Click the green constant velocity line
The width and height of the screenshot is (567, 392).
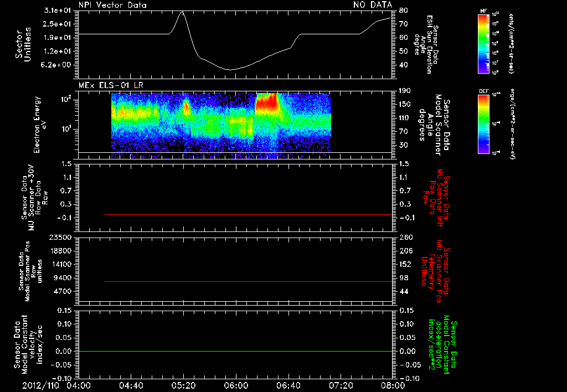click(x=235, y=351)
